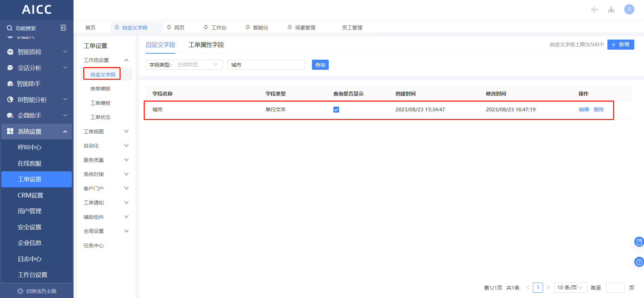Open the user avatar menu

click(629, 9)
